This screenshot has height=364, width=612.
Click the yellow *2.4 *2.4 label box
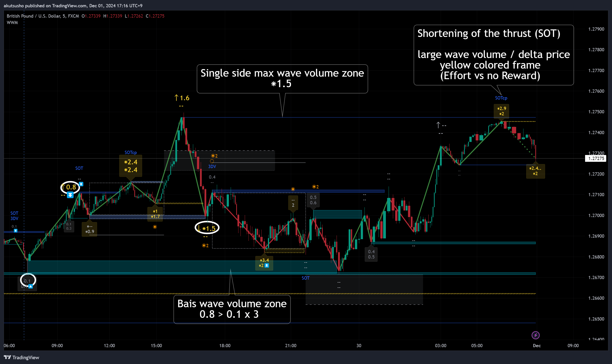coord(131,166)
